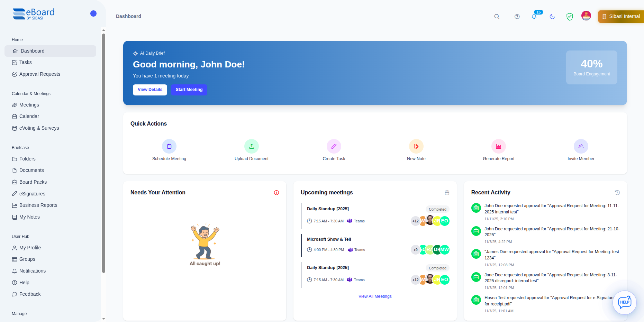This screenshot has height=322, width=644.
Task: Open Board Packs in the sidebar
Action: click(33, 182)
